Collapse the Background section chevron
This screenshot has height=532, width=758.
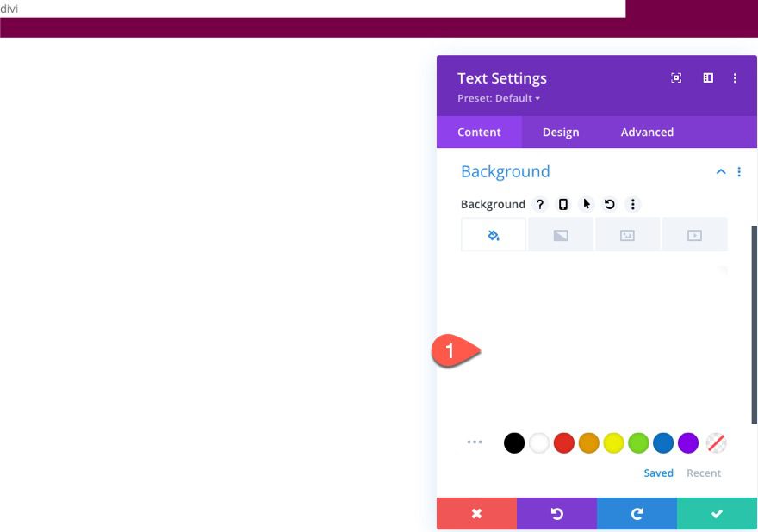(x=721, y=171)
